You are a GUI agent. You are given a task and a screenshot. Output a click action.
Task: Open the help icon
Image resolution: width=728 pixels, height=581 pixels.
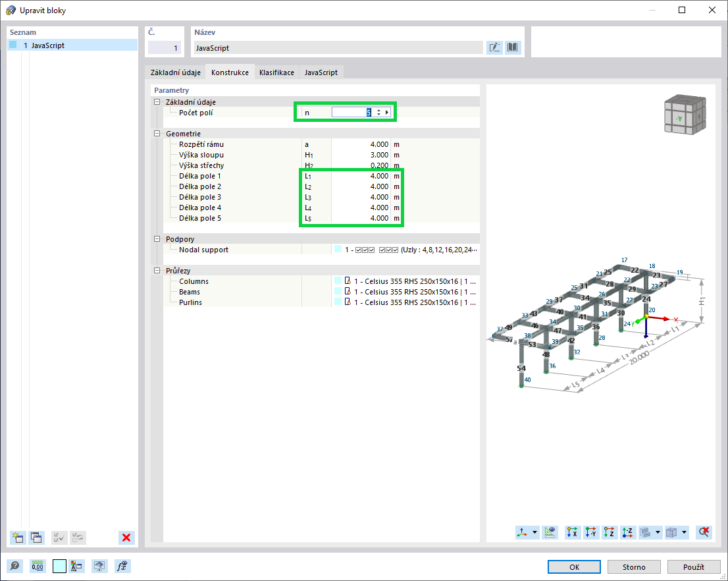[x=15, y=566]
